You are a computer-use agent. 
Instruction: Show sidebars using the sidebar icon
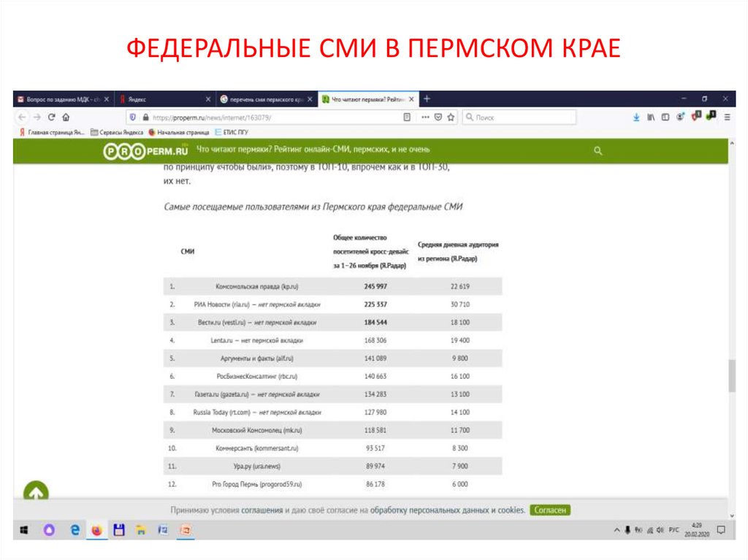point(665,118)
